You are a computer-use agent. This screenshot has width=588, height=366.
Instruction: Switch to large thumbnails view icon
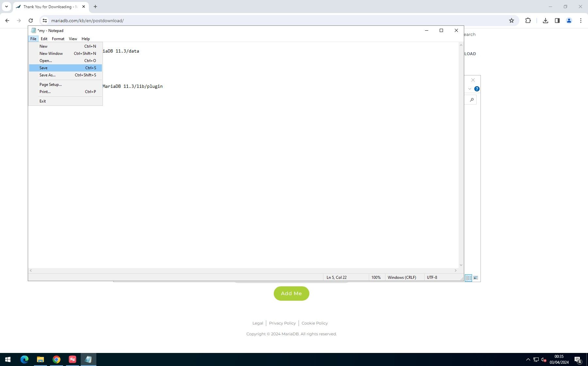pos(476,278)
